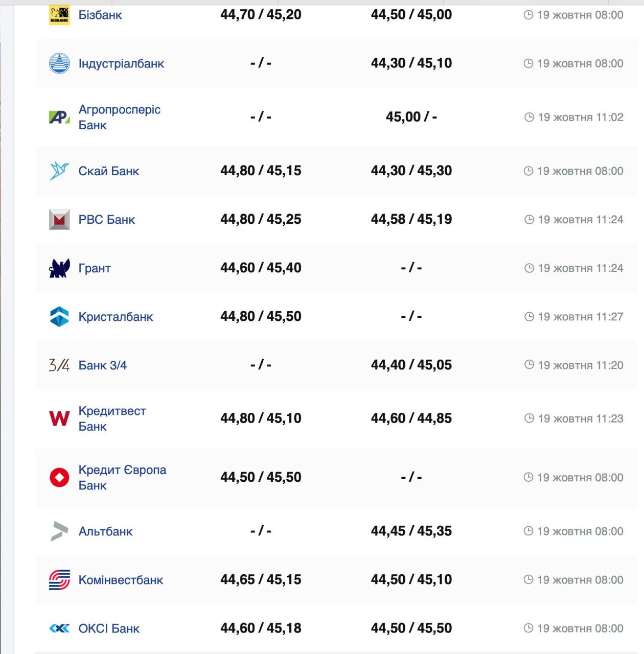Click the Комінвестбанк striped logo

59,580
